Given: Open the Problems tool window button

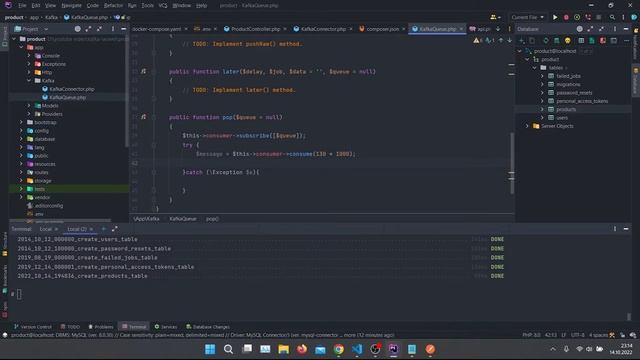Looking at the screenshot, I should click(100, 327).
